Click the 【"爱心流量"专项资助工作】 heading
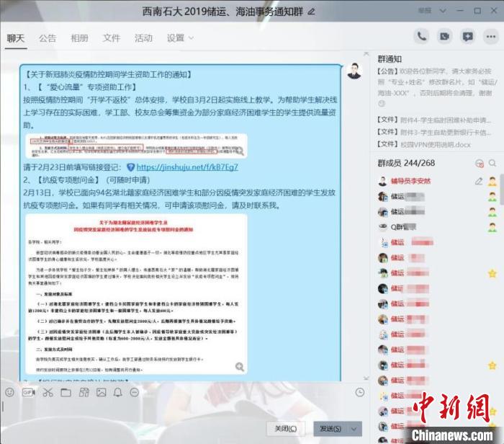Viewport: 504px width, 444px height. (x=88, y=87)
